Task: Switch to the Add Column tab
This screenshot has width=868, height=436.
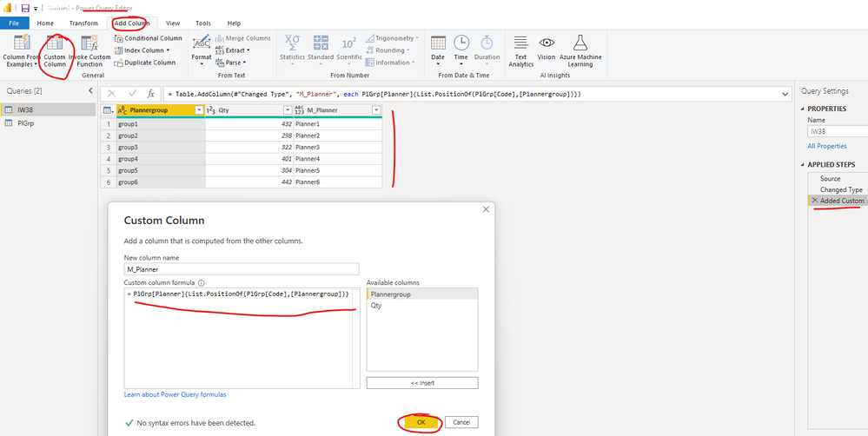Action: (132, 23)
